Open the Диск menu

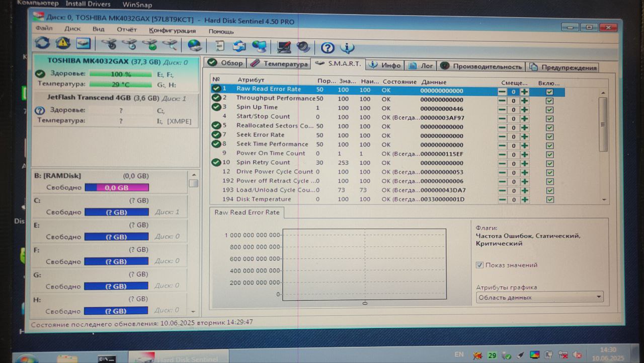[x=72, y=29]
